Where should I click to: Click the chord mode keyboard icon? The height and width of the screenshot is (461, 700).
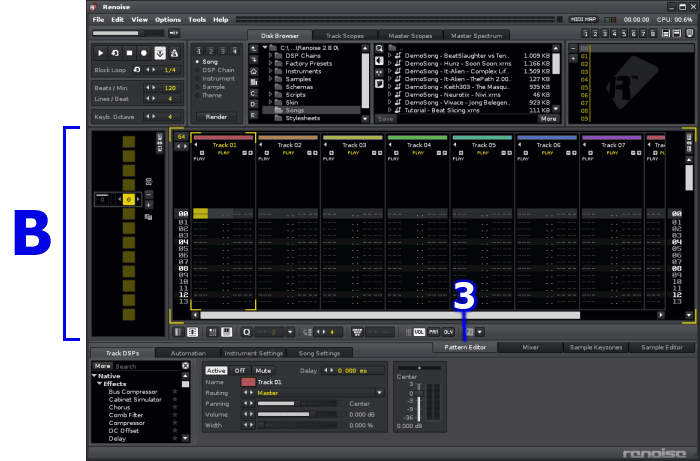[226, 332]
